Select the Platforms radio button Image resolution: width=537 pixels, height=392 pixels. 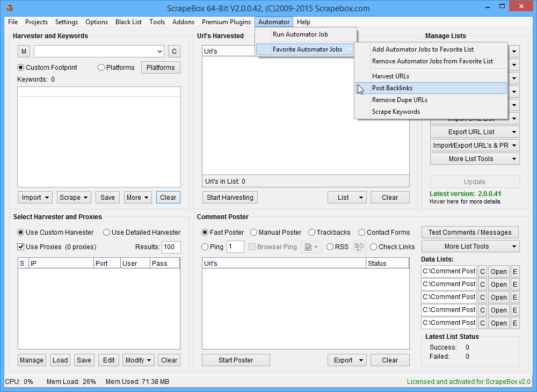(x=101, y=68)
